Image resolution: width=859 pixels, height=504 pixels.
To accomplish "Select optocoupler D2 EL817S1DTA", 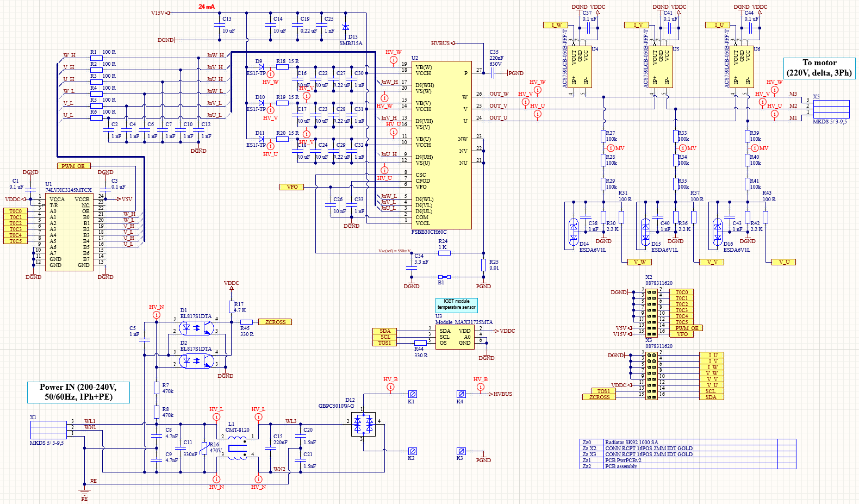I will point(197,360).
